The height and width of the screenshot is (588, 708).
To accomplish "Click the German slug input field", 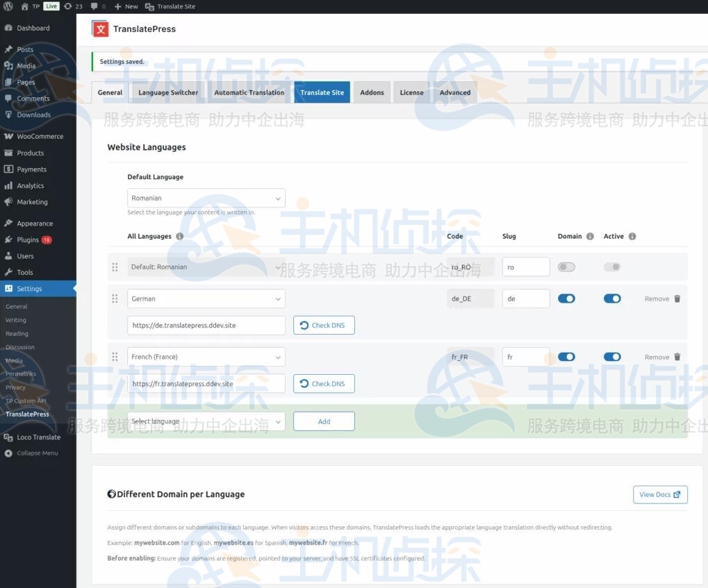I will 525,299.
